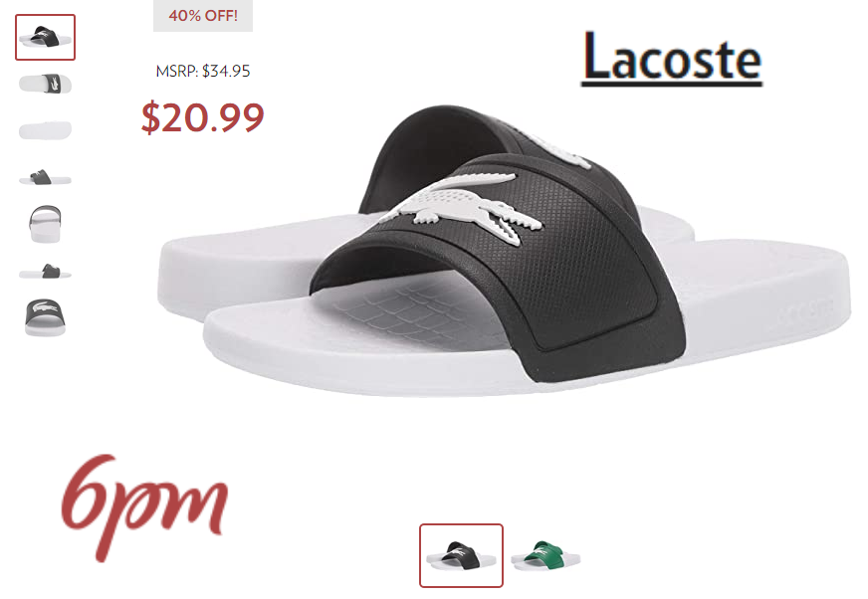Choose the black and white color swatch

point(461,555)
